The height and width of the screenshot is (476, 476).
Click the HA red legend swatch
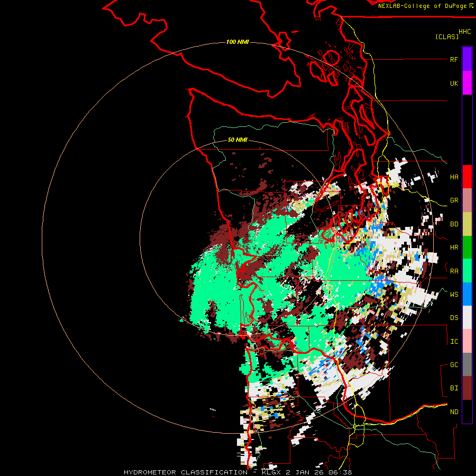pos(467,177)
